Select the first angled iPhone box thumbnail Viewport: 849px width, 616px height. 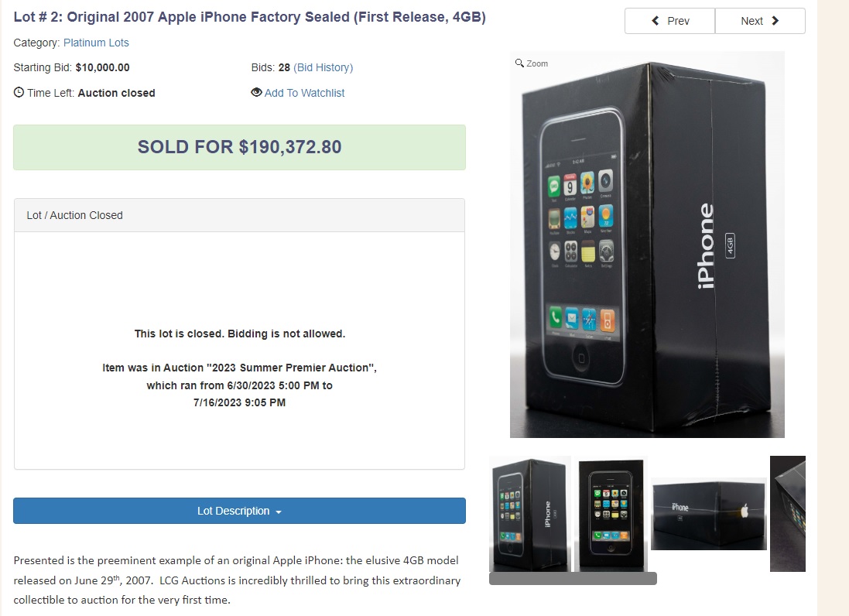530,514
